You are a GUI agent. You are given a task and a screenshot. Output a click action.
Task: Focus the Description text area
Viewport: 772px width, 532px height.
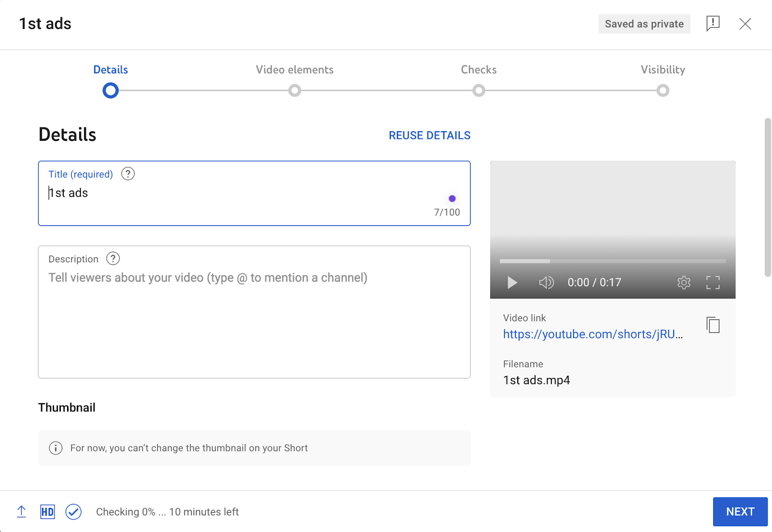254,312
